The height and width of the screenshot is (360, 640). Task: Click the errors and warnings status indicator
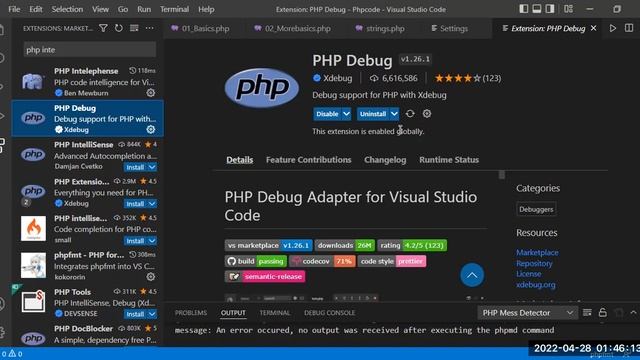tap(12, 354)
